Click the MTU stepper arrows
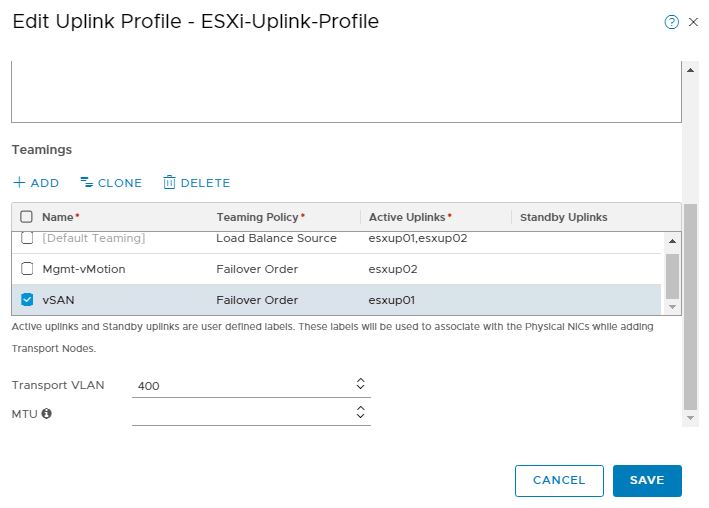This screenshot has height=508, width=709. point(360,412)
